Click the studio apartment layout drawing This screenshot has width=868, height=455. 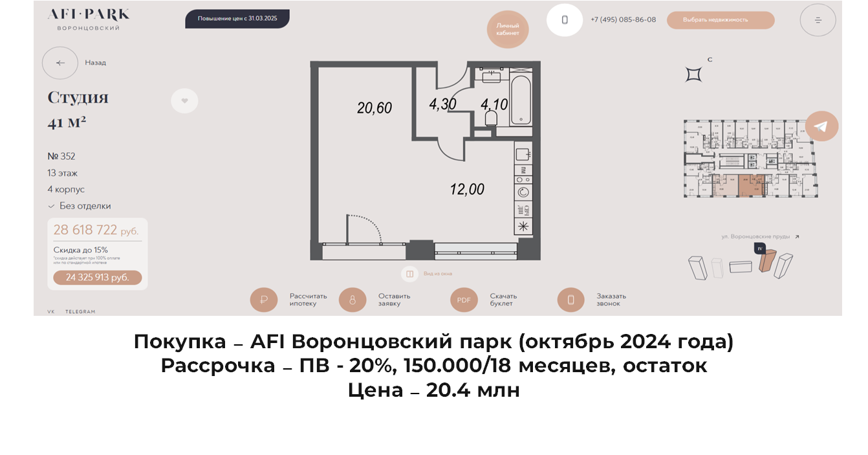click(425, 161)
